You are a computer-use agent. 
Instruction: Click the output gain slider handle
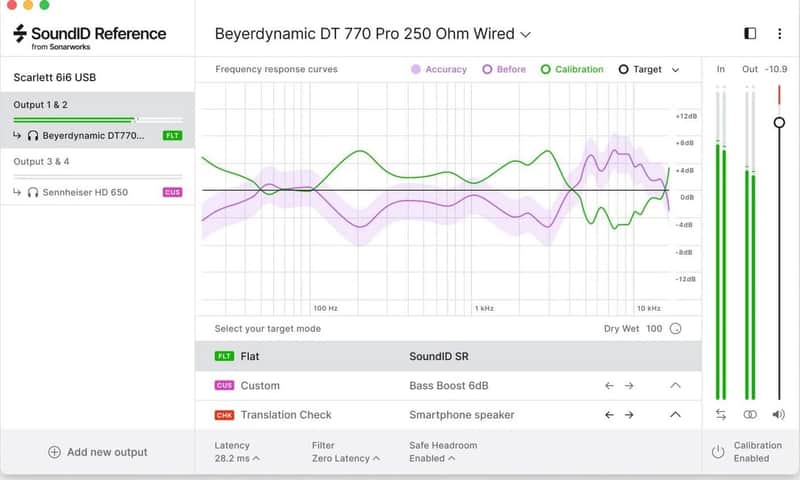point(779,122)
